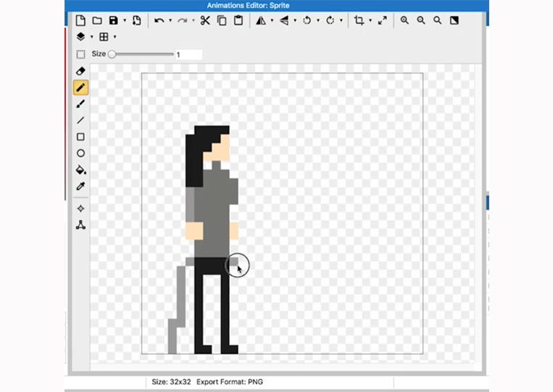553x392 pixels.
Task: Open the undo history dropdown arrow
Action: tap(170, 20)
